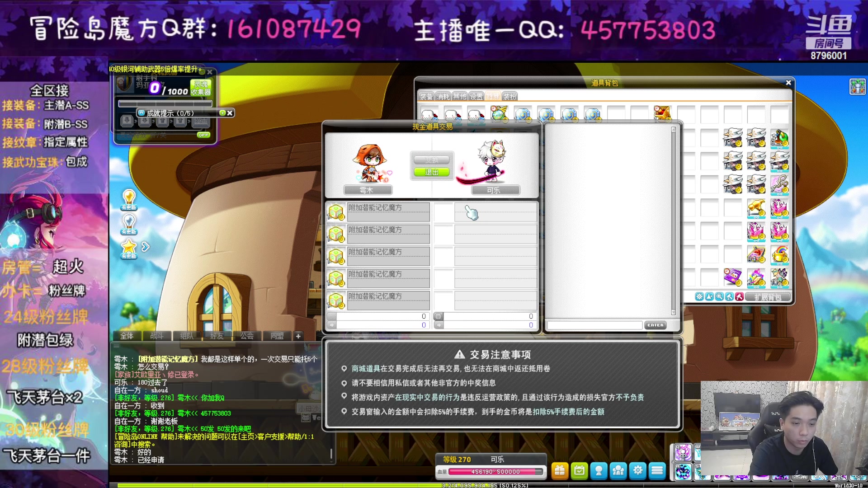Switch inventory to 消耗 tab
This screenshot has width=868, height=488.
click(x=443, y=96)
